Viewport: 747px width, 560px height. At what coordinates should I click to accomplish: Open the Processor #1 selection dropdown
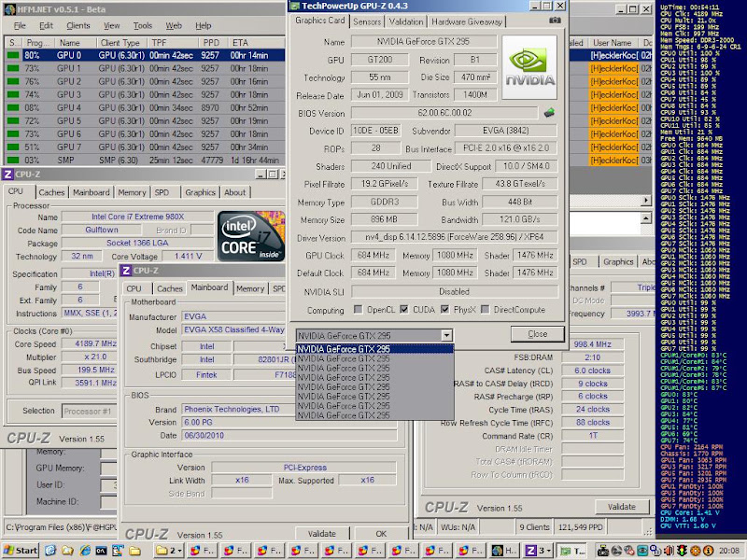click(x=90, y=411)
